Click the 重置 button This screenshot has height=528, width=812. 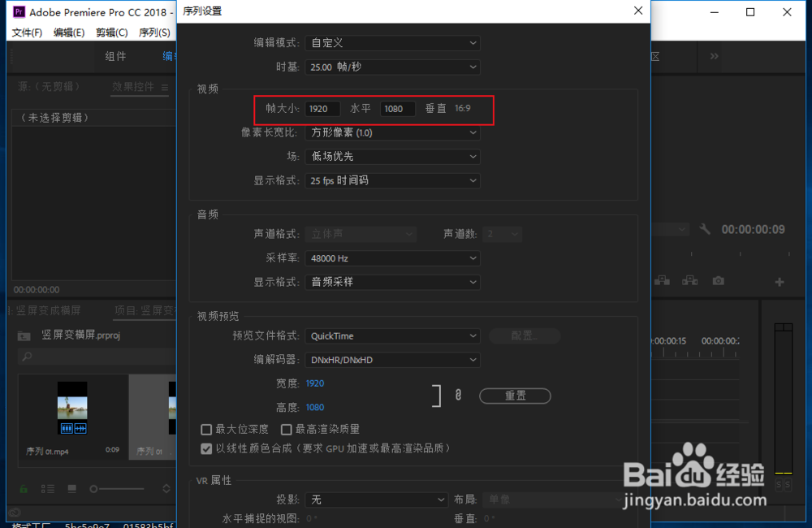pyautogui.click(x=516, y=396)
